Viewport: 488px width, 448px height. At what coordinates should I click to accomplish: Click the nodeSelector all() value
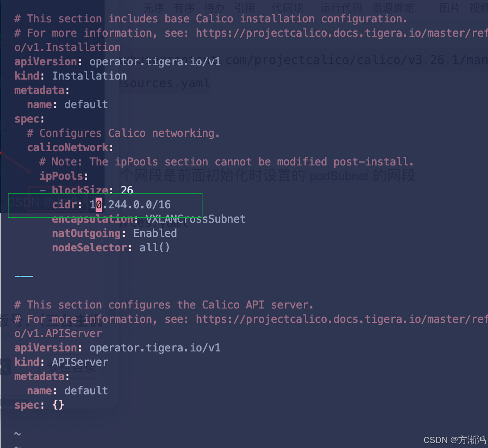click(154, 248)
